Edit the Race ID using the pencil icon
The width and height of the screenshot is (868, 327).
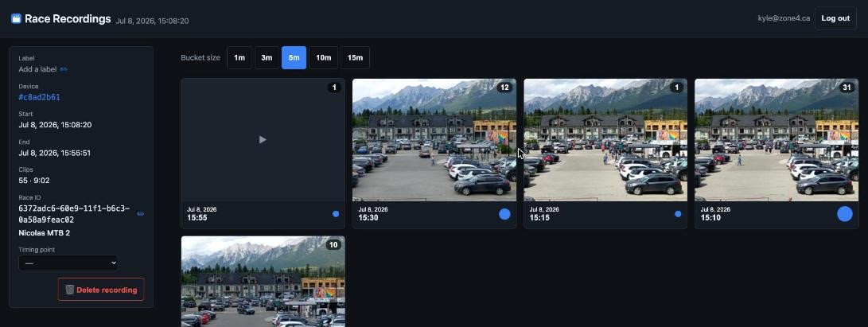(x=140, y=213)
